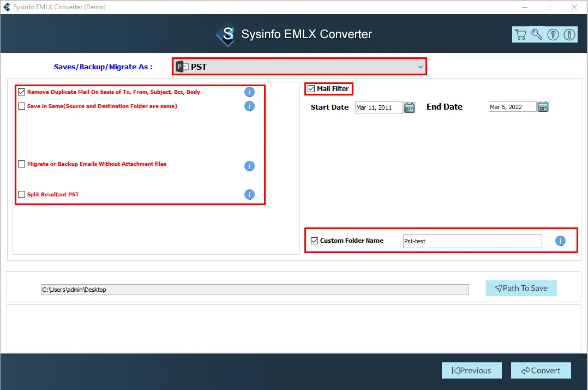Uncheck Remove Duplicate Mail checkbox
Screen dimensions: 588x390
[22, 92]
